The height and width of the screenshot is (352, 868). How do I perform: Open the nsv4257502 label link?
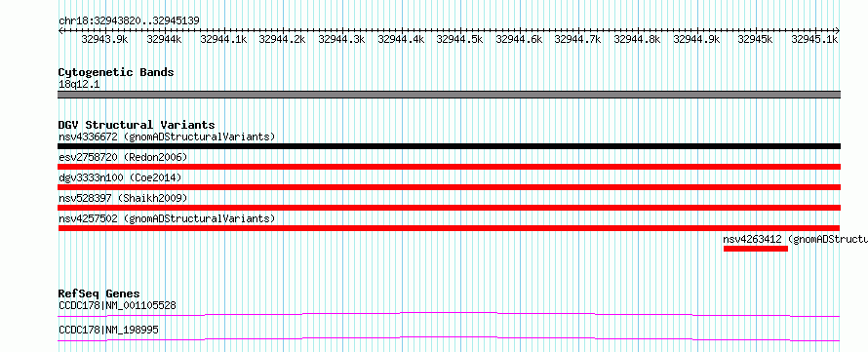[x=167, y=218]
